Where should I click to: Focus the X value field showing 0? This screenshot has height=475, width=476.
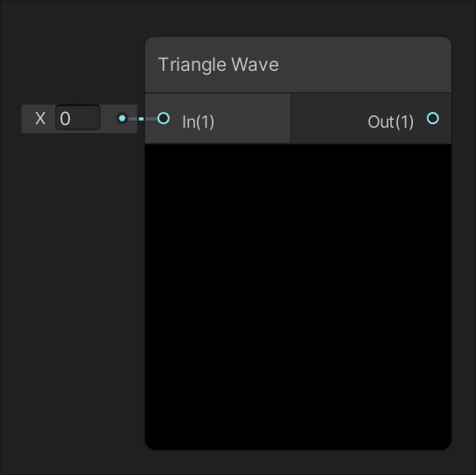click(x=78, y=118)
